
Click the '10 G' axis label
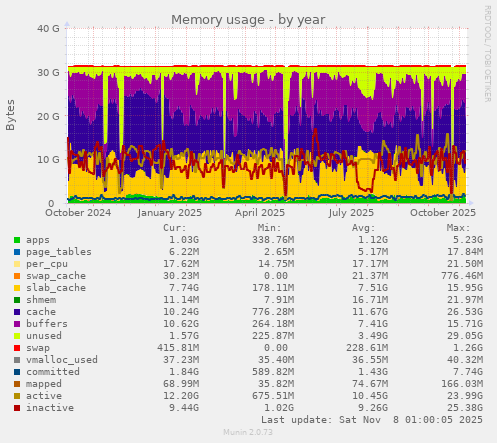pos(48,160)
